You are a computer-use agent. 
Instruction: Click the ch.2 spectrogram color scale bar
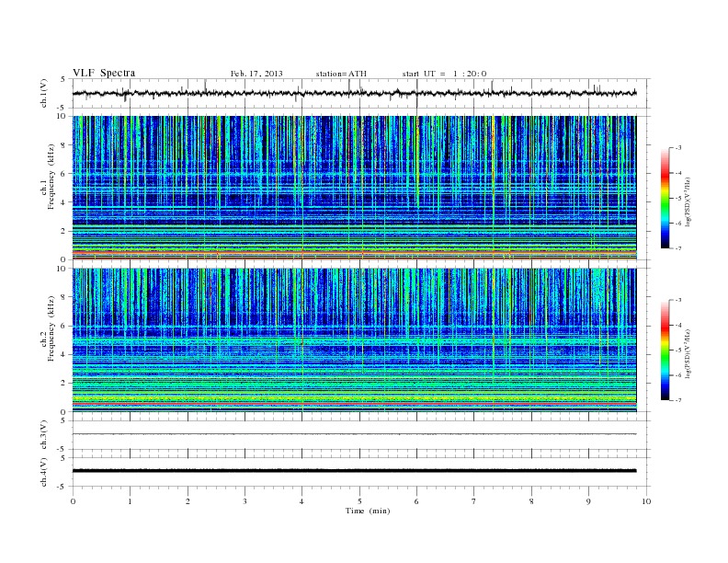pos(665,350)
